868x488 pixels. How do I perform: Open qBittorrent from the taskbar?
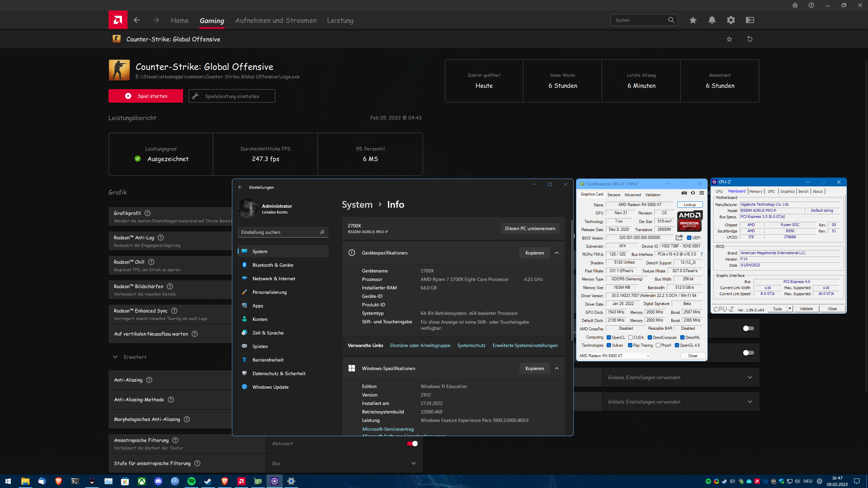pyautogui.click(x=175, y=481)
